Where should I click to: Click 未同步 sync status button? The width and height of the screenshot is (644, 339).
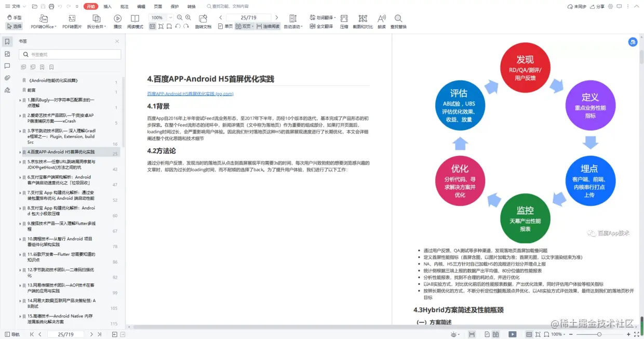(576, 7)
